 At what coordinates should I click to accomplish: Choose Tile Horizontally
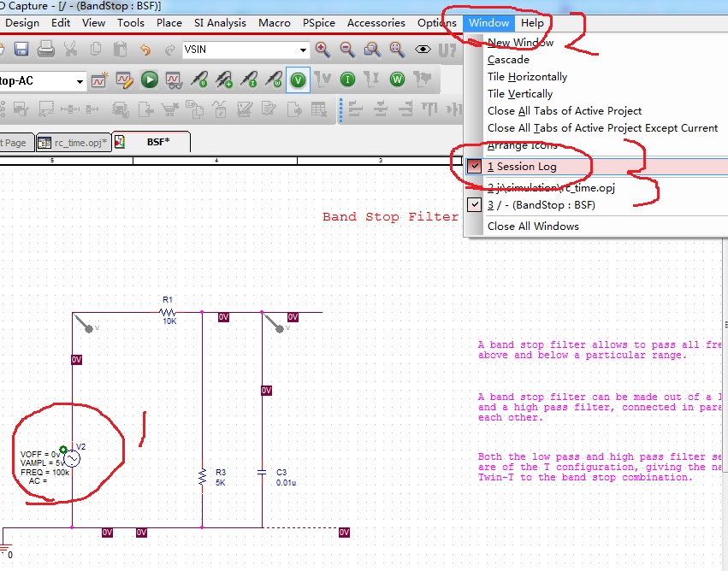[528, 77]
